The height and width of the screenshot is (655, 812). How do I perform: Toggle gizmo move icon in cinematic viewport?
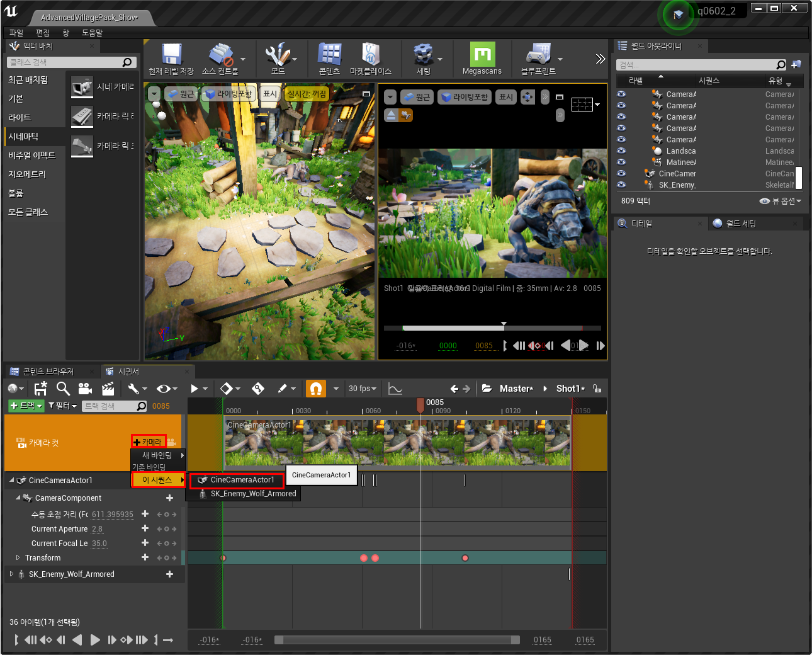(x=527, y=96)
